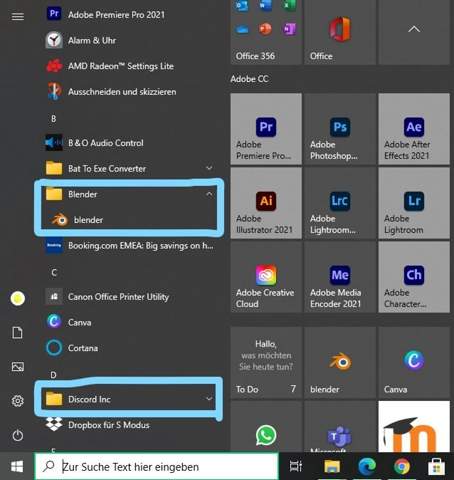Image resolution: width=454 pixels, height=480 pixels.
Task: Open Settings gear in Start sidebar
Action: tap(18, 401)
